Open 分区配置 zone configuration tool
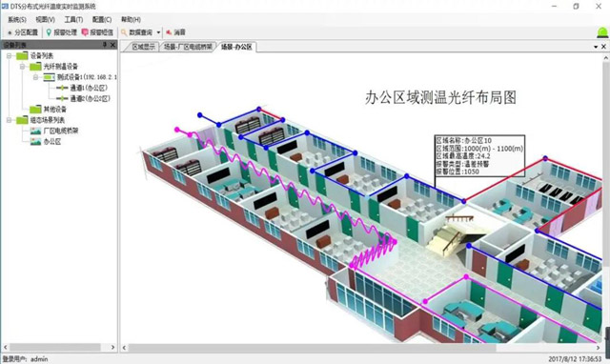610x364 pixels. click(x=23, y=32)
